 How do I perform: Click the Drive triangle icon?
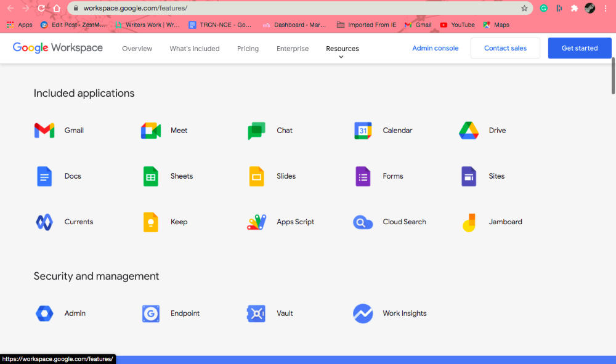(x=469, y=131)
